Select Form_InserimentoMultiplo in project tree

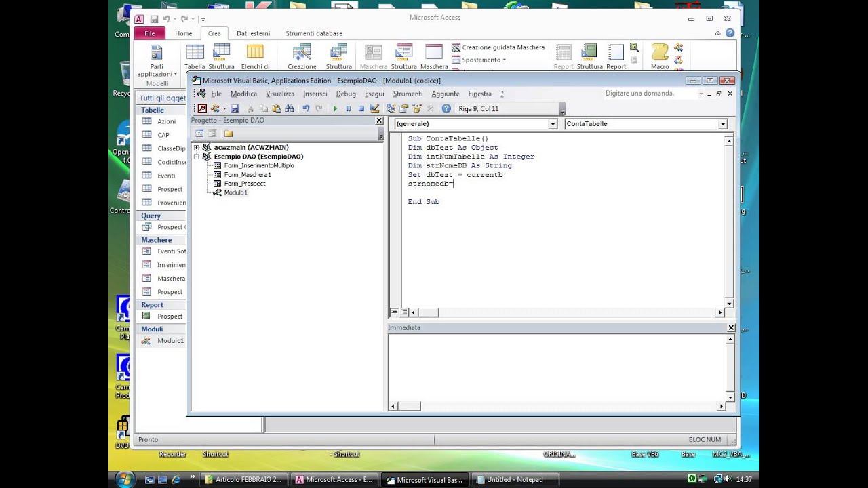[259, 165]
